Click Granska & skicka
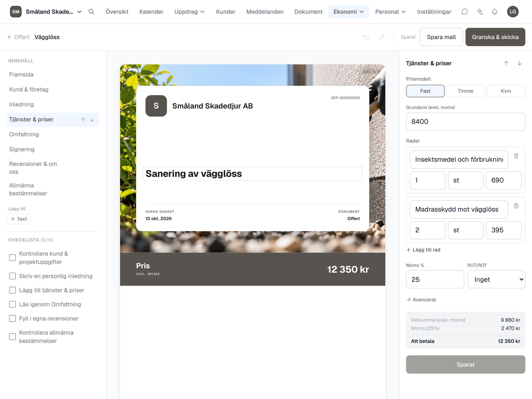Image resolution: width=532 pixels, height=399 pixels. coord(495,37)
